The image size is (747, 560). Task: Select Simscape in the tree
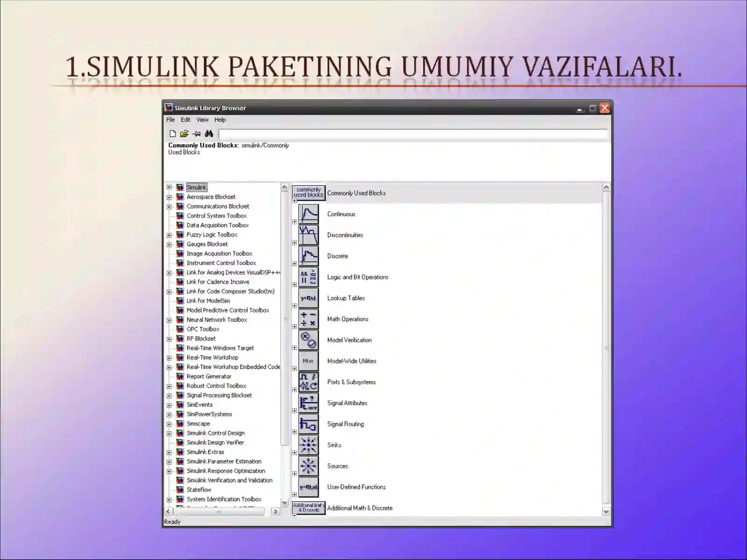[x=198, y=424]
